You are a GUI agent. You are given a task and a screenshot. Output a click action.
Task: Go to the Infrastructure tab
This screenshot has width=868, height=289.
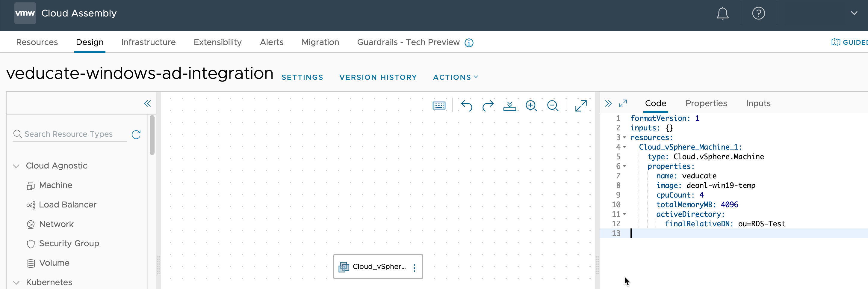[x=149, y=42]
